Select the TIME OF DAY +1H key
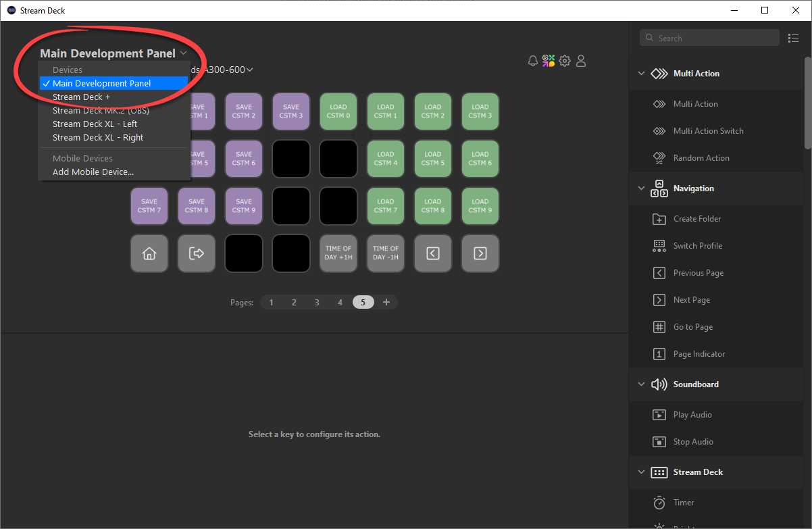 (338, 253)
